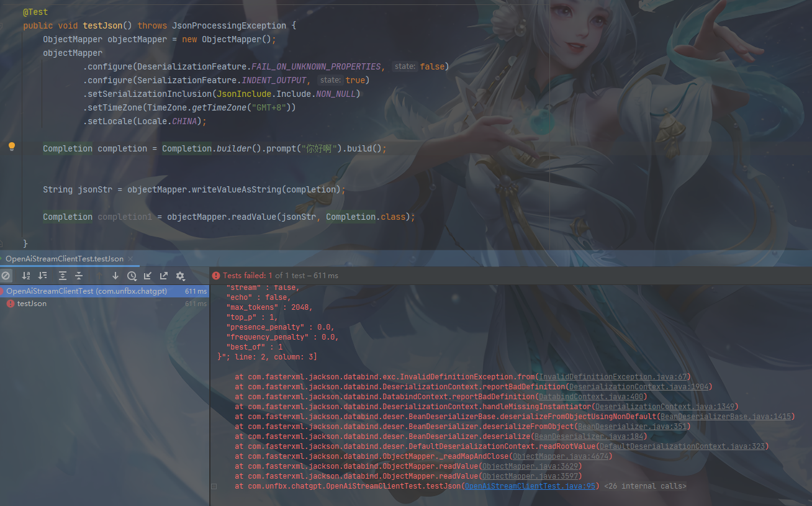The width and height of the screenshot is (812, 506).
Task: Import test results from file icon
Action: tap(148, 276)
